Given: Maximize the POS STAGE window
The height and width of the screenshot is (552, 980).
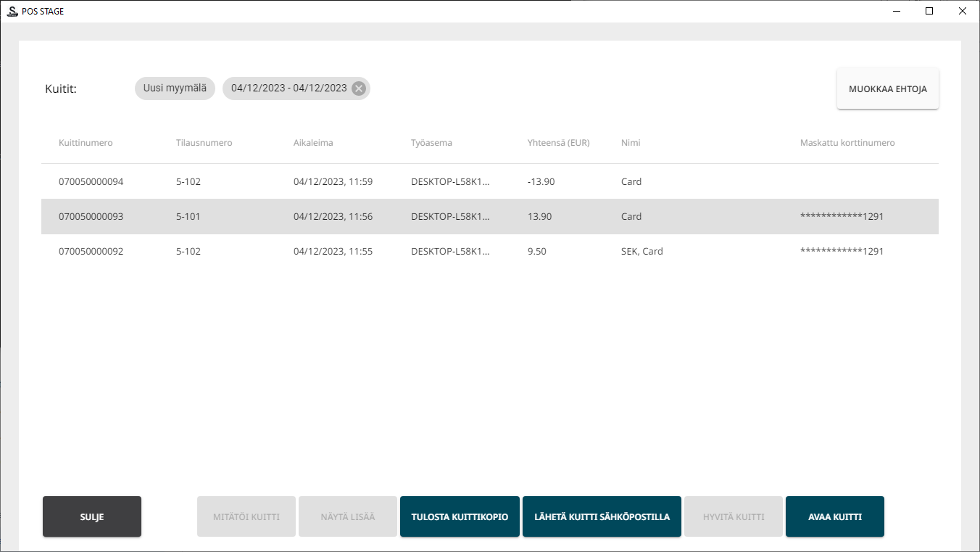Looking at the screenshot, I should 929,11.
